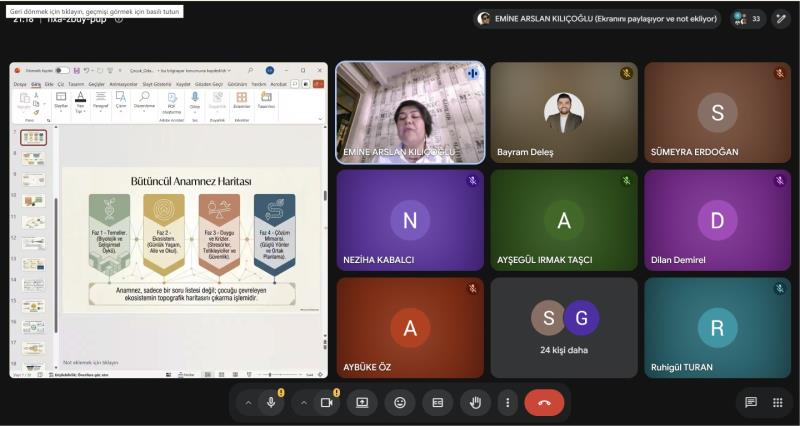Viewport: 800px width, 426px height.
Task: Select the Ruhigül TURAN tile
Action: pos(717,328)
